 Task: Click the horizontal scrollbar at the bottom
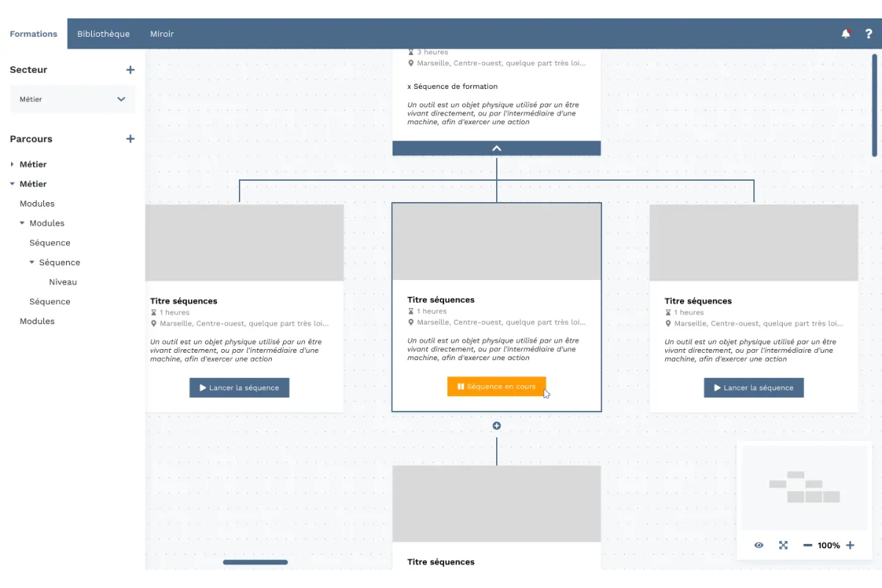255,562
